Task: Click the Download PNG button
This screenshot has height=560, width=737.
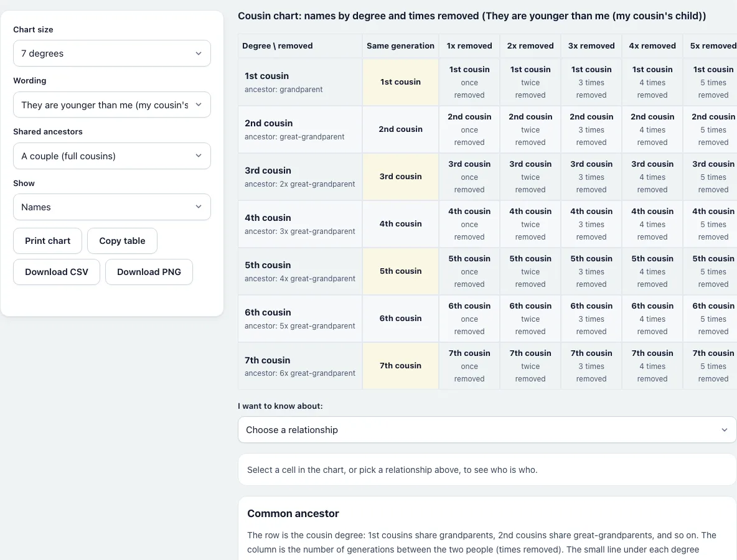Action: 149,272
